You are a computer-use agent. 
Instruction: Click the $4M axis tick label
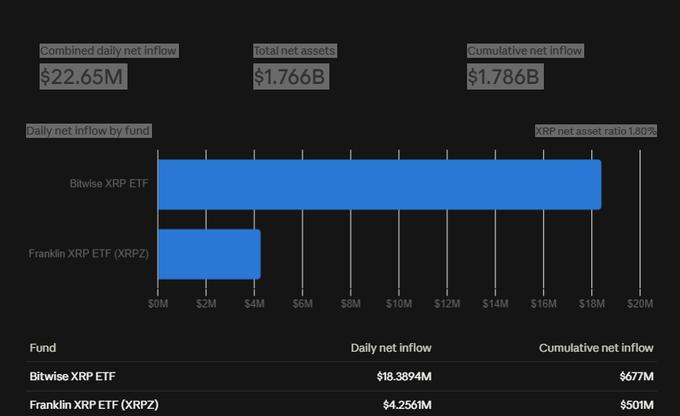254,304
